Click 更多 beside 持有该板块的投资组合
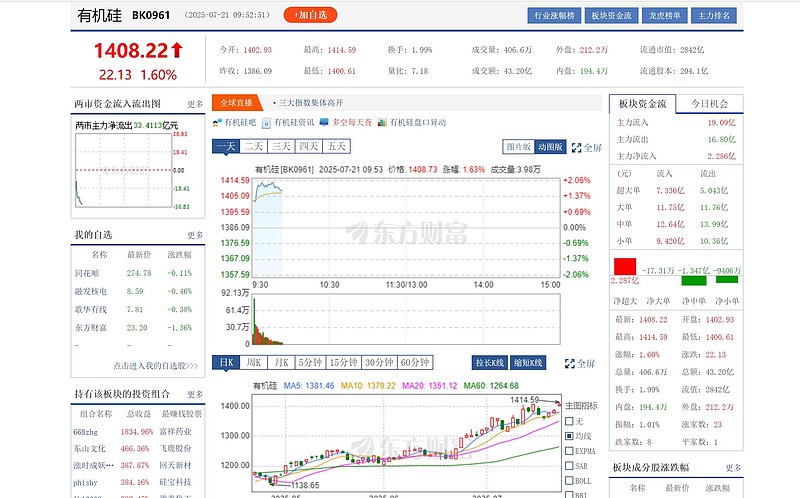The width and height of the screenshot is (800, 498). point(195,394)
